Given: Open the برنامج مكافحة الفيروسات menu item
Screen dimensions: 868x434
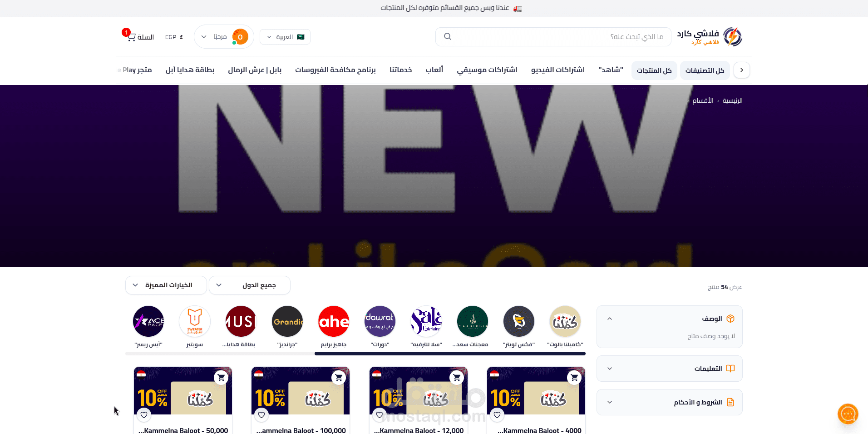Looking at the screenshot, I should coord(335,70).
